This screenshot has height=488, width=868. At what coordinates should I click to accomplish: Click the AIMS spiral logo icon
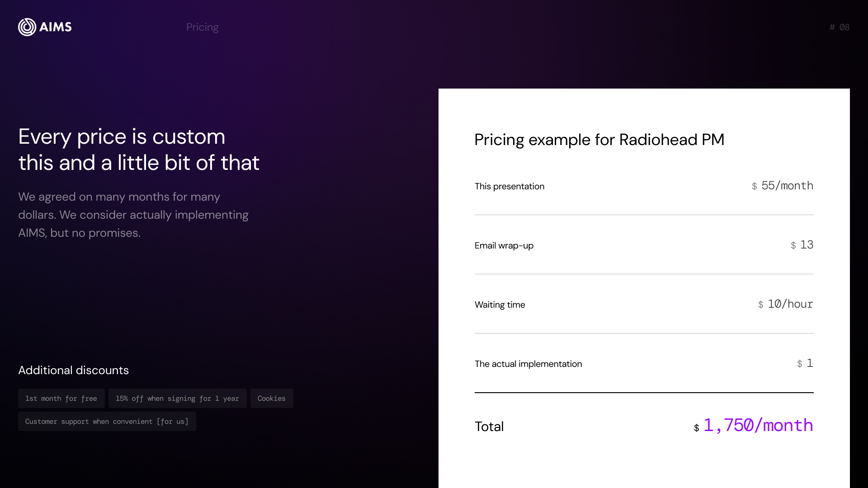tap(27, 27)
